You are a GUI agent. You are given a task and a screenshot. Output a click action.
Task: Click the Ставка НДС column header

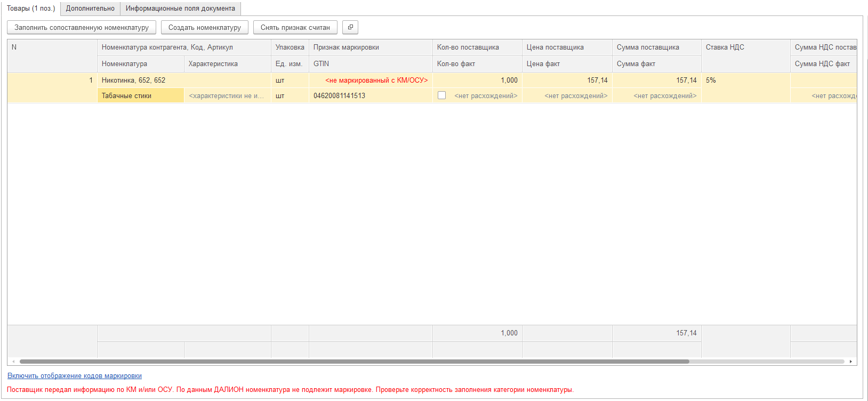pos(725,47)
